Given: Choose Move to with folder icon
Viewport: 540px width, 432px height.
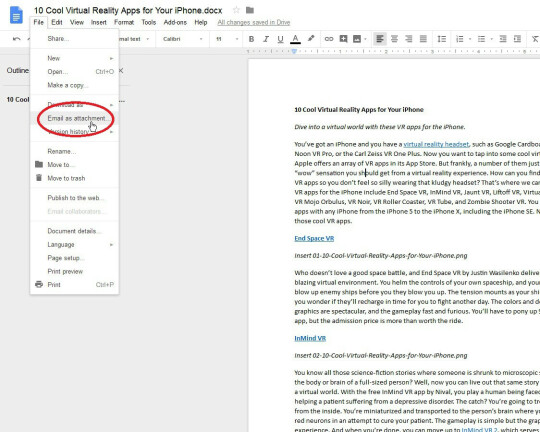Looking at the screenshot, I should (74, 165).
